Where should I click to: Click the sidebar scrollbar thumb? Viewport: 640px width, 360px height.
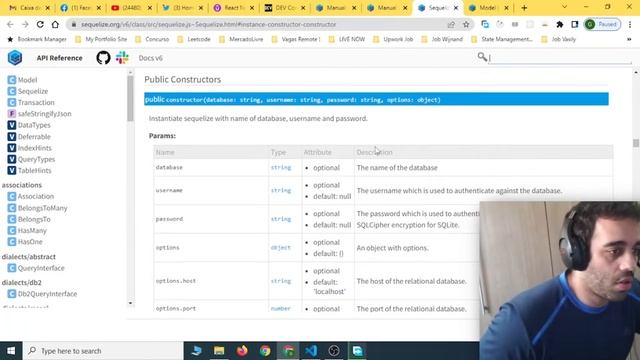(130, 99)
